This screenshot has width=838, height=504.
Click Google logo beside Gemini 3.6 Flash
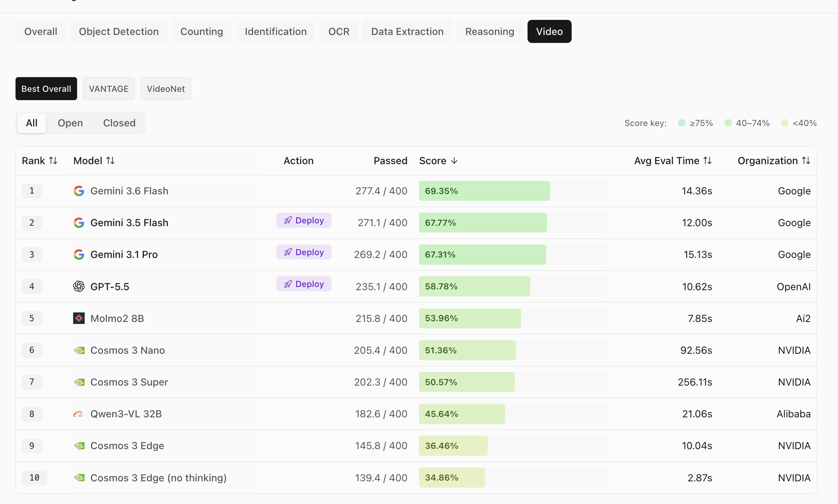tap(79, 191)
